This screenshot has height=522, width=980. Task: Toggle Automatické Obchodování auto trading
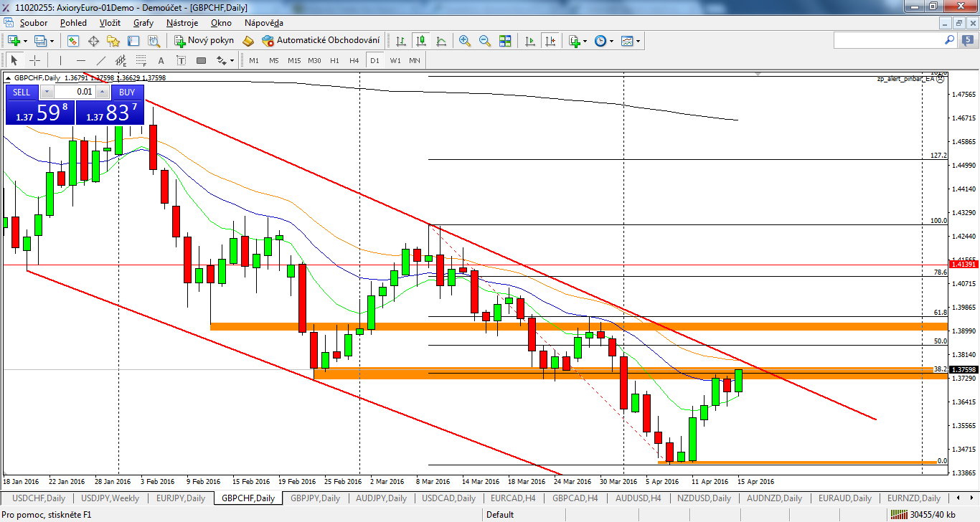click(321, 41)
